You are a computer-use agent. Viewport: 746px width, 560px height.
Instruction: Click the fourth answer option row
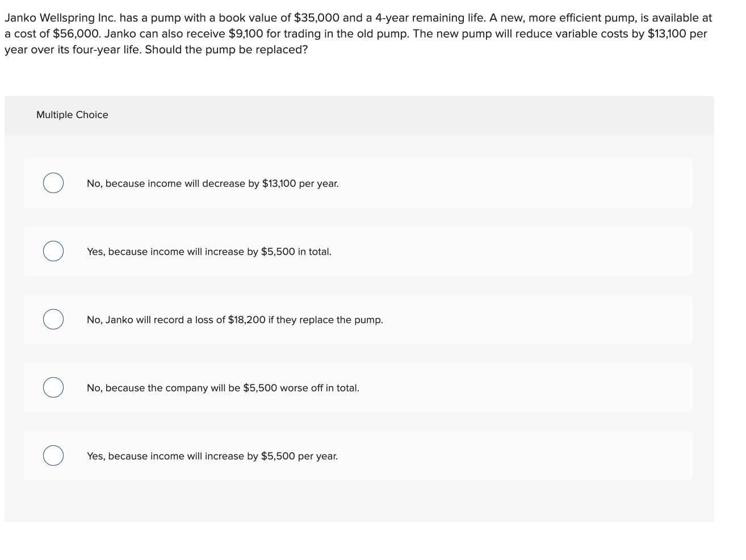coord(358,387)
